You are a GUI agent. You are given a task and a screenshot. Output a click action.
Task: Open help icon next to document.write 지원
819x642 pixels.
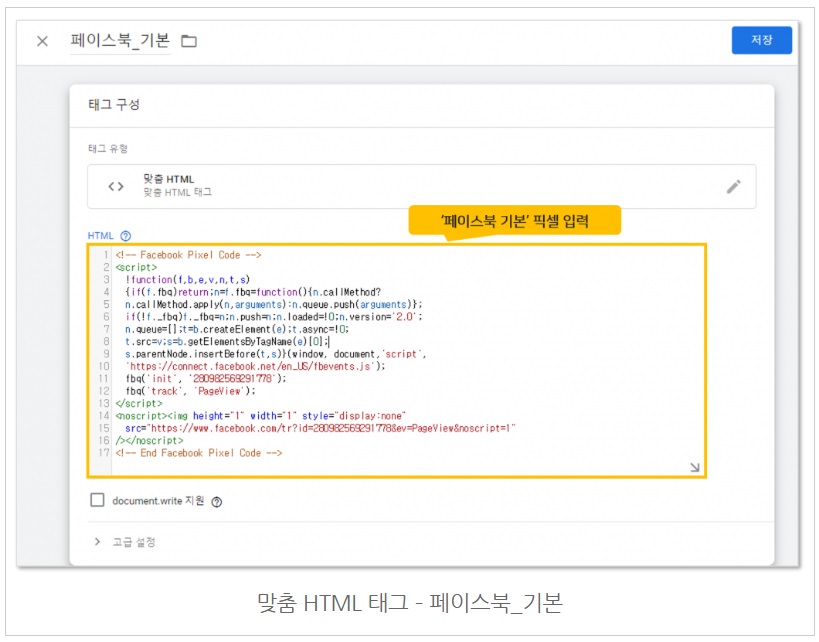pyautogui.click(x=216, y=501)
